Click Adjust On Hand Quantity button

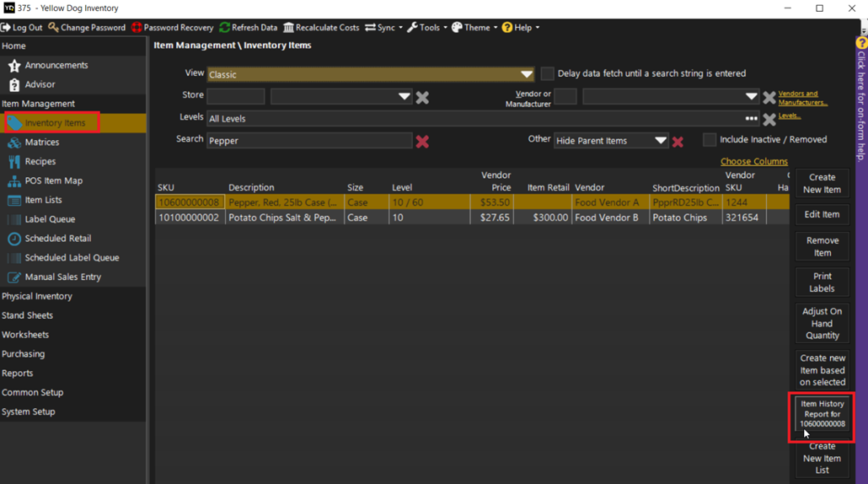(x=822, y=324)
